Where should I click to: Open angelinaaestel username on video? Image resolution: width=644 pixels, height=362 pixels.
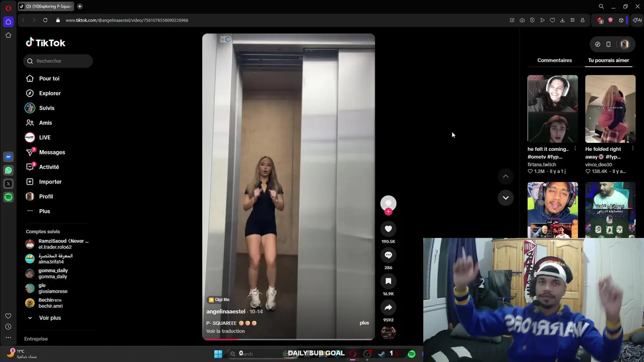pyautogui.click(x=226, y=312)
